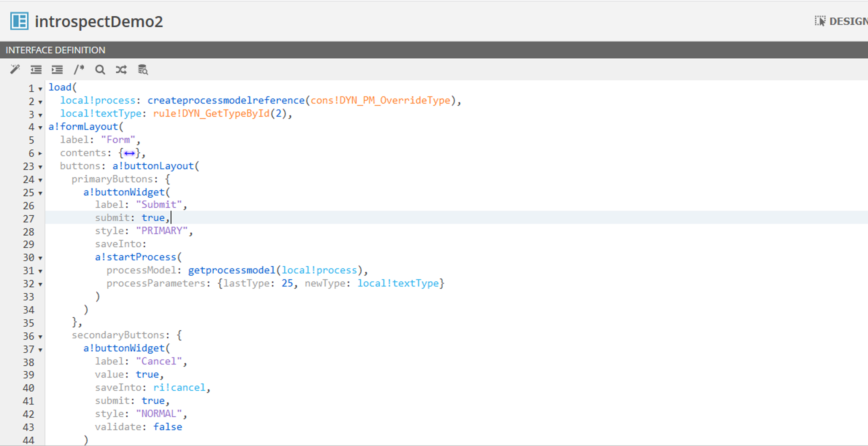Click the "PRIMARY" style string
Viewport: 868px width, 446px height.
(x=162, y=231)
